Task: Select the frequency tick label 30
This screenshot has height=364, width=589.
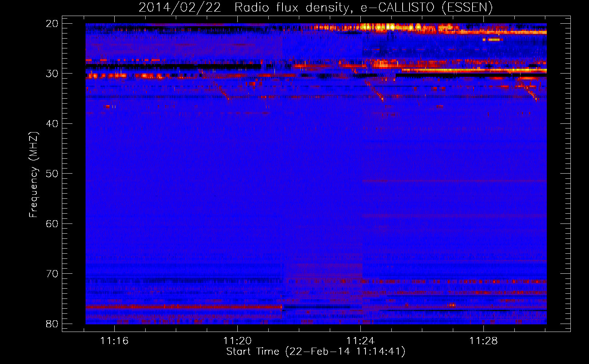Action: pos(52,74)
